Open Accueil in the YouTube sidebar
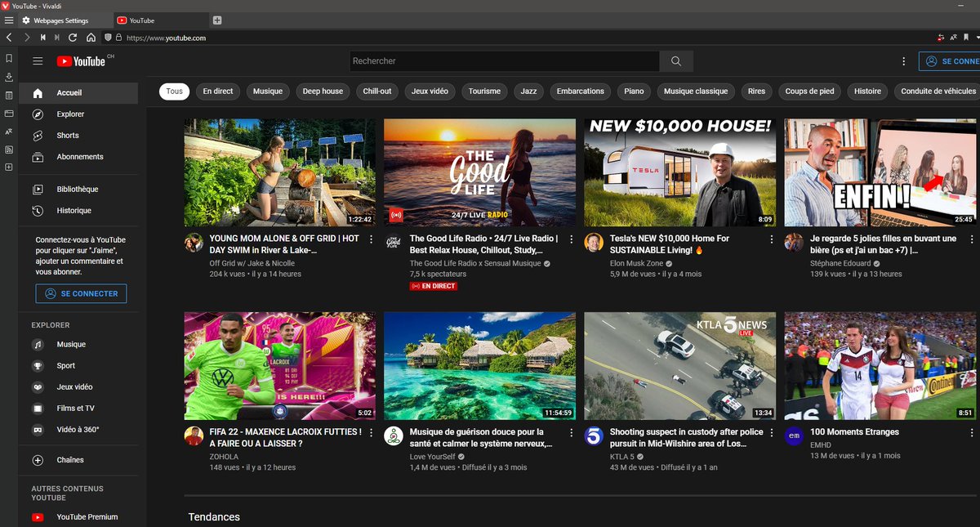 point(80,93)
